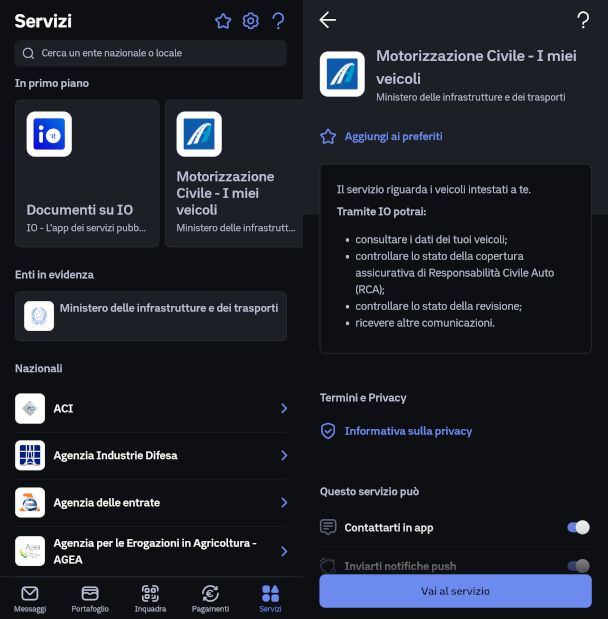Open 'Documenti su IO' featured card
This screenshot has width=608, height=619.
click(x=87, y=173)
